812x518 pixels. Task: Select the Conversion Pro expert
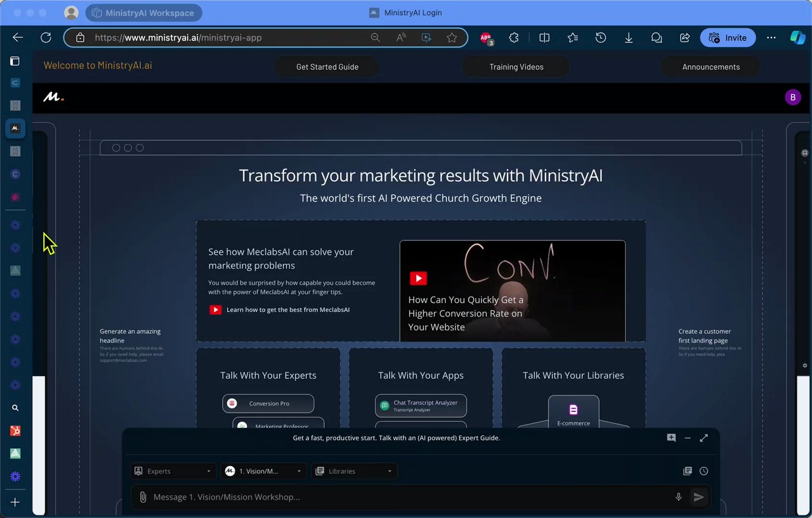pyautogui.click(x=268, y=403)
